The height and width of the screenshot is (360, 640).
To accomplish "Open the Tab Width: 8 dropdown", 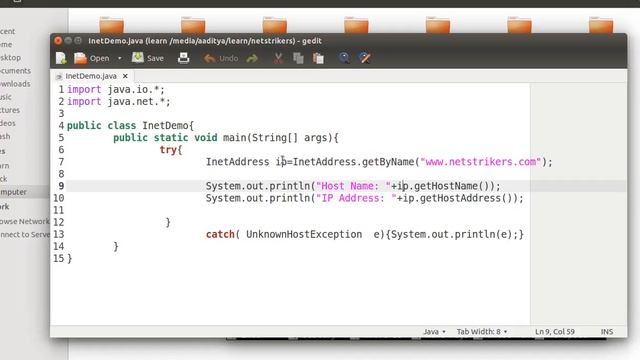I will [x=482, y=331].
